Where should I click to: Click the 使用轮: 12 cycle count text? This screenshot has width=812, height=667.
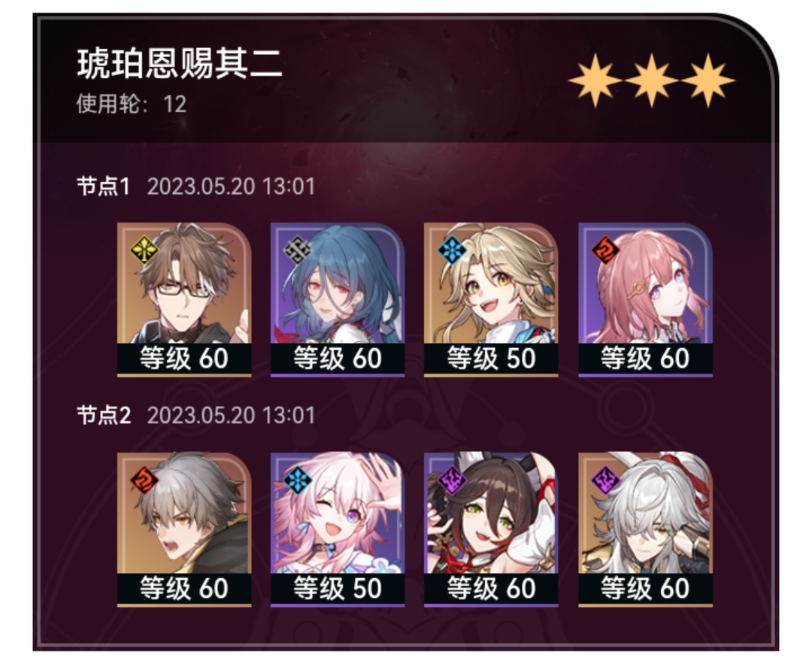[131, 104]
